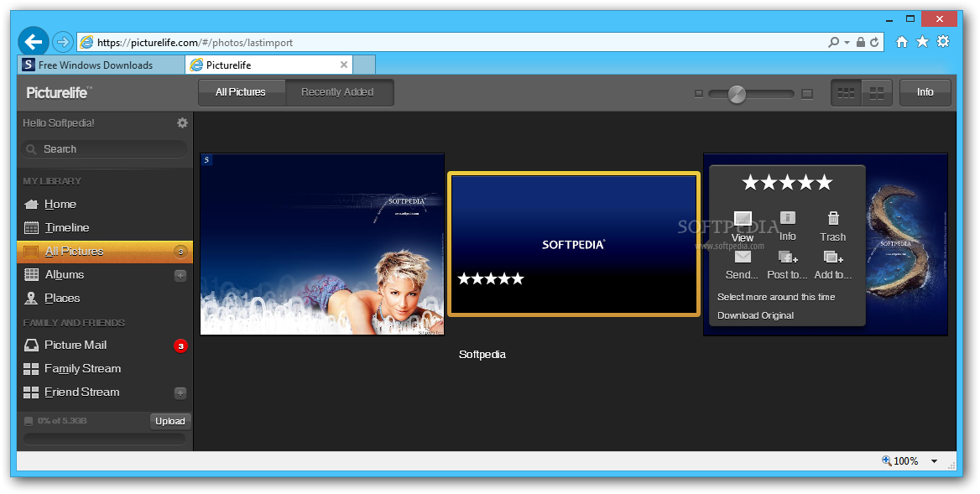Open account settings gear beside Hello Softpedia
Image resolution: width=980 pixels, height=494 pixels.
[x=182, y=123]
